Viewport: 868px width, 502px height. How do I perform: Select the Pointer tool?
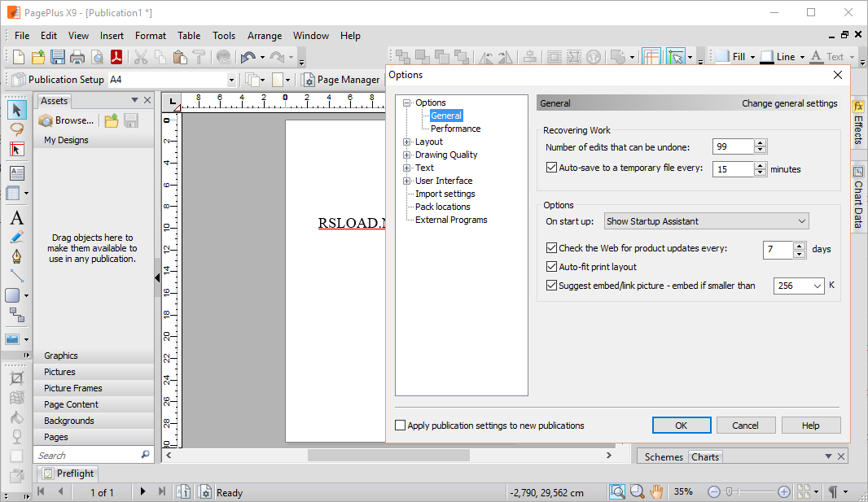16,110
